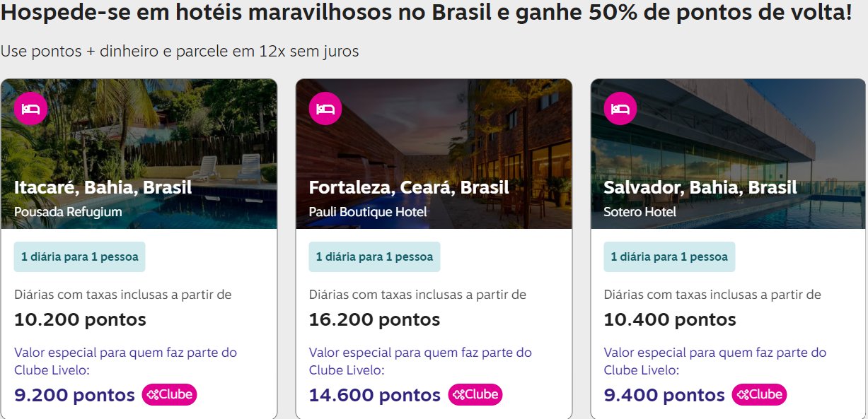Click '1 diária para 1 pessoa' tag on Fortaleza card

click(x=375, y=257)
